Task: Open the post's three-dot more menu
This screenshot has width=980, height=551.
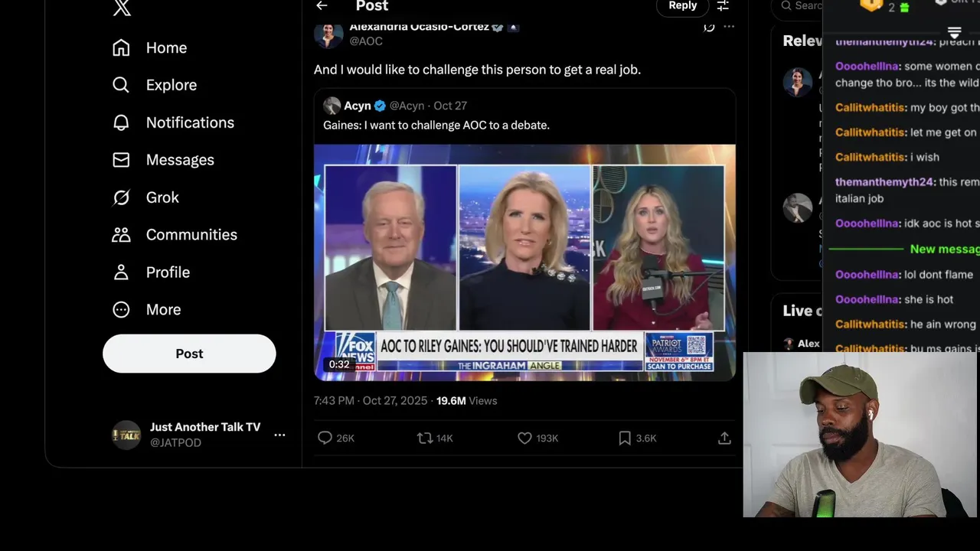Action: [x=729, y=27]
